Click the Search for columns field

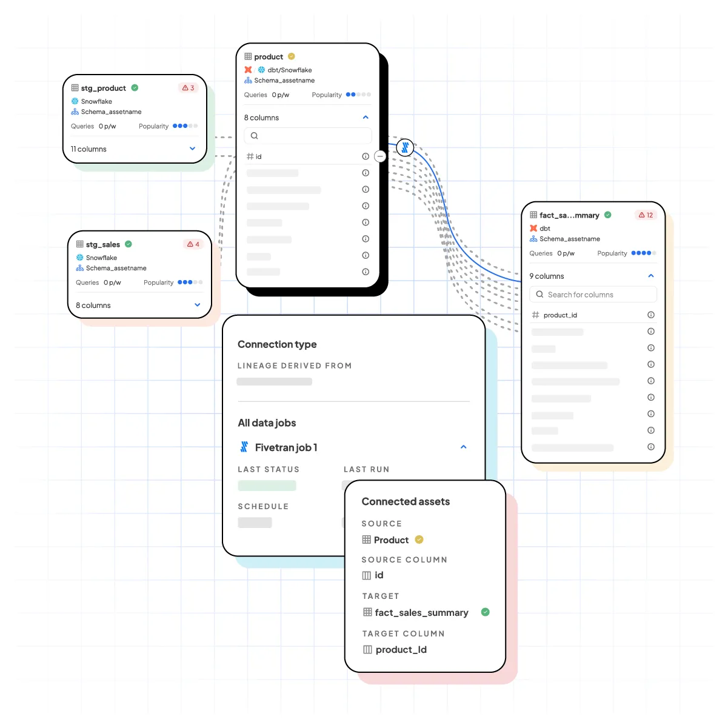point(593,294)
